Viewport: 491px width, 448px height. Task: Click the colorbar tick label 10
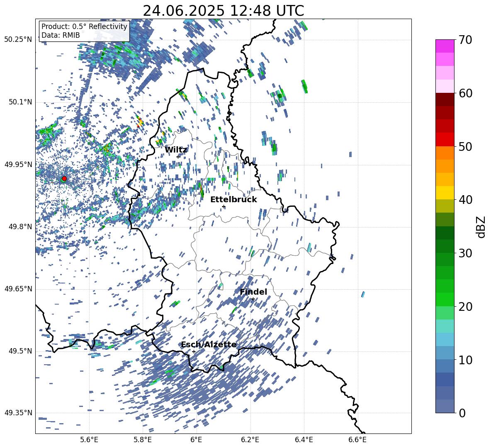(465, 360)
